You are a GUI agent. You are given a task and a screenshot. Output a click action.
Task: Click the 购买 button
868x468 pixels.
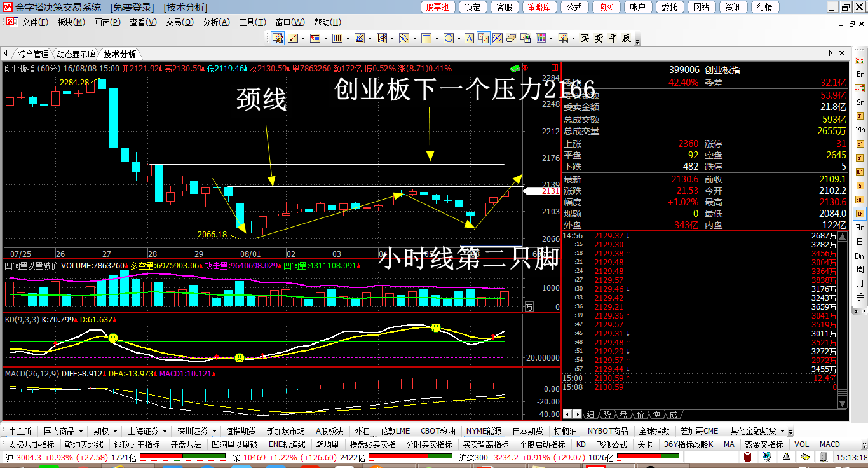[x=606, y=7]
